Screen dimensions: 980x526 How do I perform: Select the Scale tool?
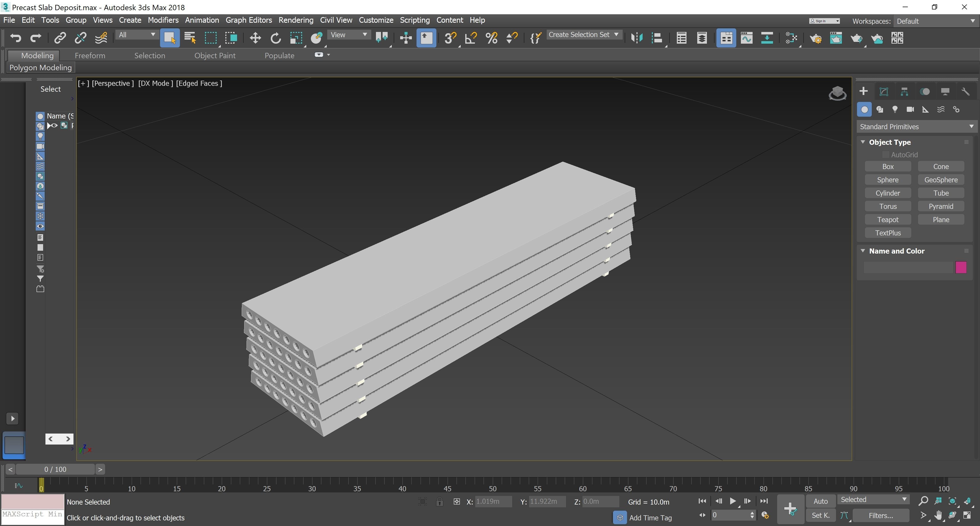[x=296, y=38]
